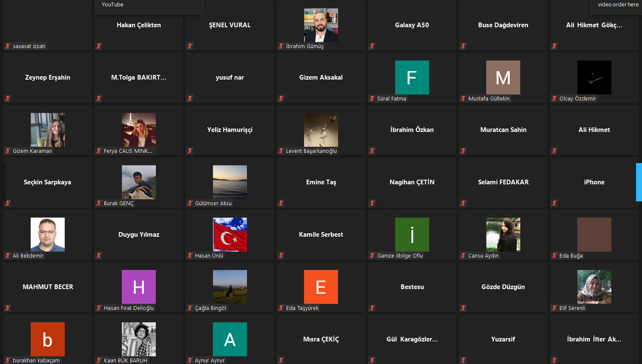642x364 pixels.
Task: Click the muted microphone icon beside Süral Fatma
Action: [x=372, y=98]
